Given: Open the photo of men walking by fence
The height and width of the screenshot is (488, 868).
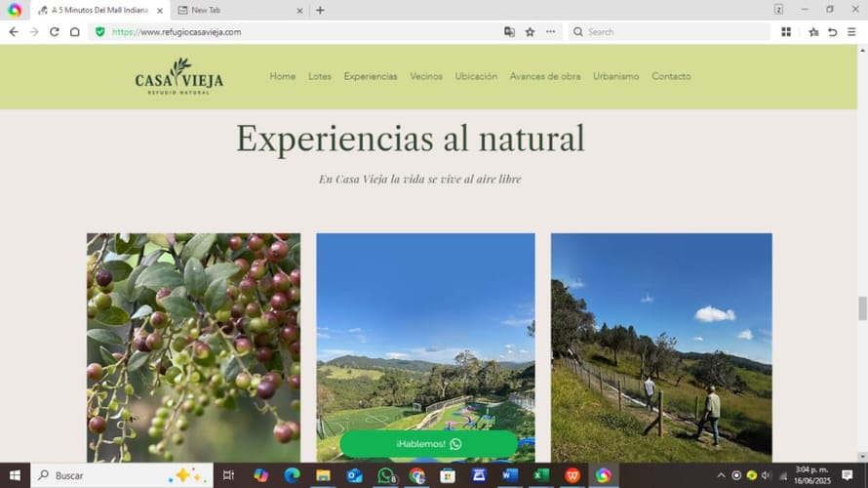Looking at the screenshot, I should coord(661,347).
